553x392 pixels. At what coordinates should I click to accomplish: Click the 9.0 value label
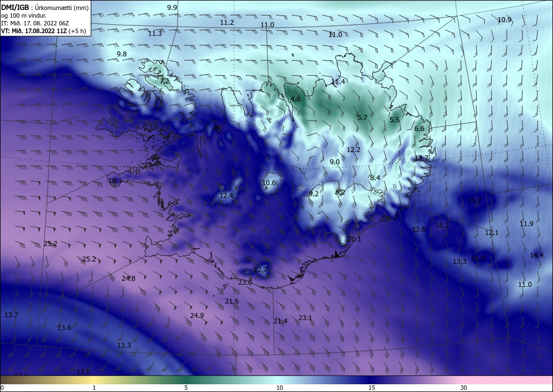point(335,162)
